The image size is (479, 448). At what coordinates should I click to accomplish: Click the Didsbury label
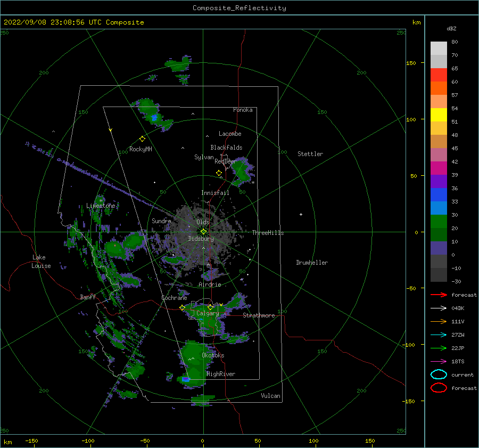pyautogui.click(x=201, y=239)
